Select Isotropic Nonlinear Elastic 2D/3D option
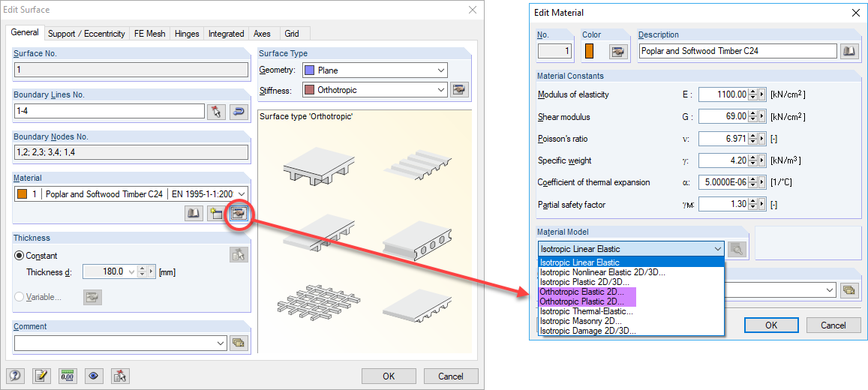The width and height of the screenshot is (868, 390). tap(630, 272)
